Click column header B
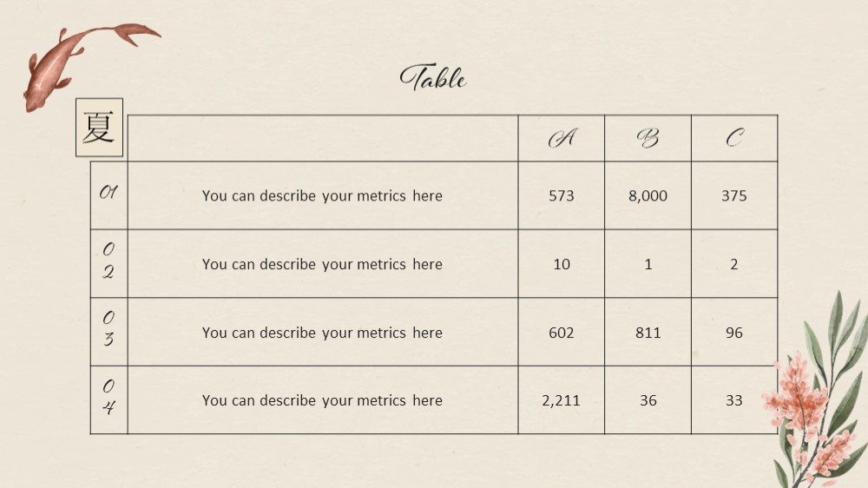868x488 pixels. (x=648, y=138)
